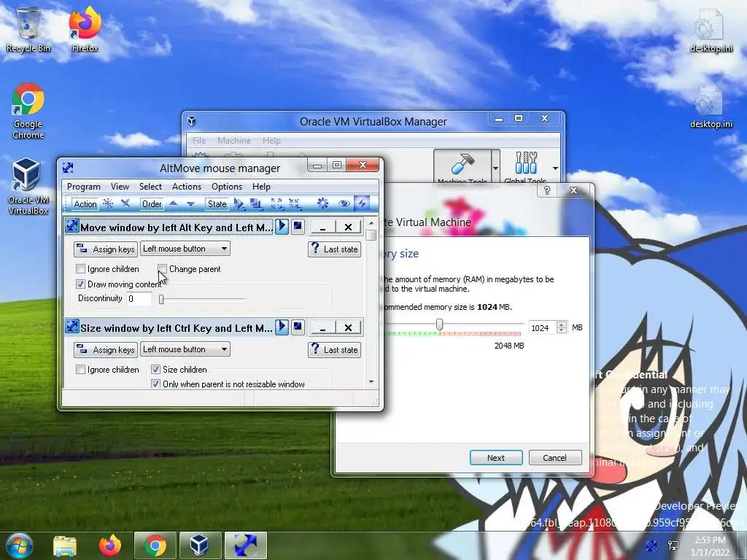Click the expand-all arrows icon in AltMove toolbar
Viewport: 747px width, 560px height.
tap(276, 204)
